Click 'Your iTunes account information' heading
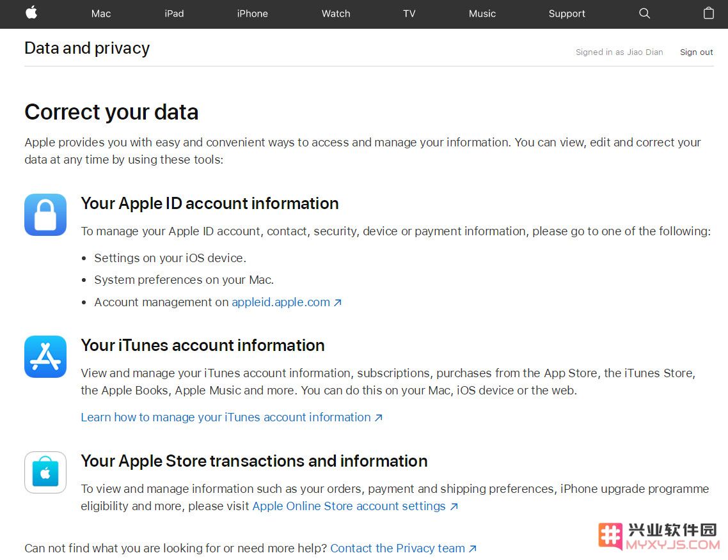 (x=202, y=345)
